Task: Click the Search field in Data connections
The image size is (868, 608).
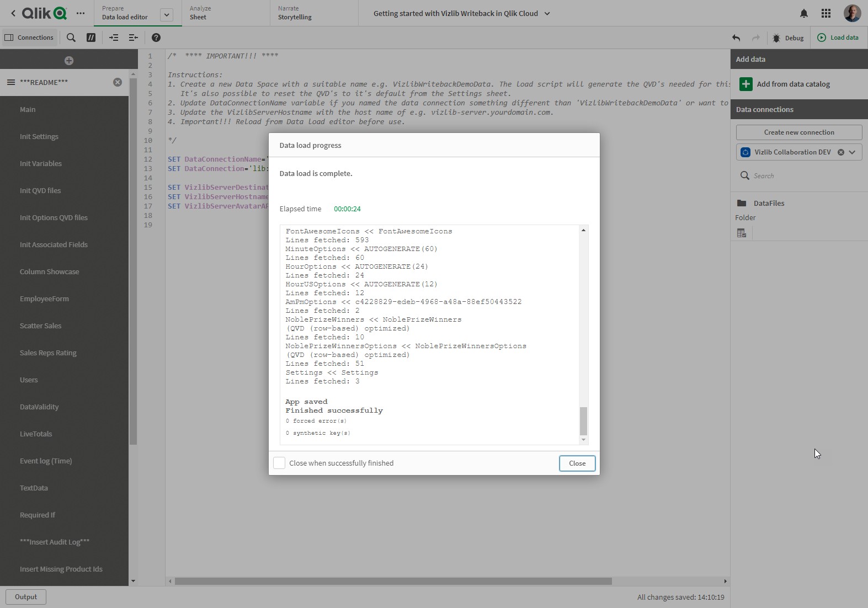Action: click(x=799, y=175)
